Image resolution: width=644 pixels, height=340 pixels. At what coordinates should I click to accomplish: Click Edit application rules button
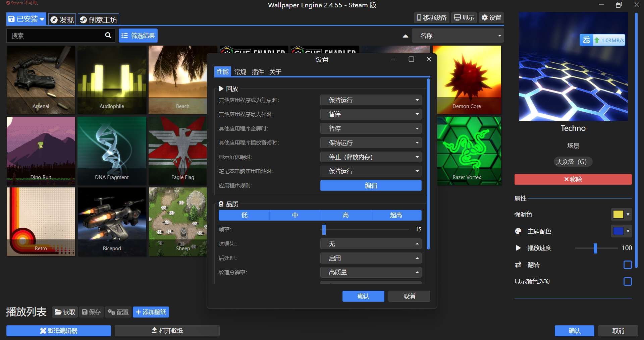point(371,185)
